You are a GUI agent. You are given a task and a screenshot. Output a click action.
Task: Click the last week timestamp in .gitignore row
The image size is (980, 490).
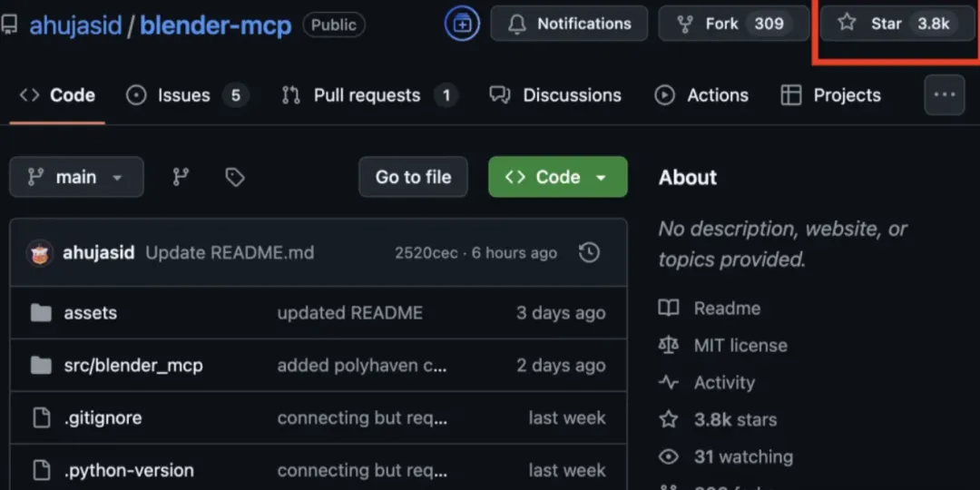[x=567, y=417]
